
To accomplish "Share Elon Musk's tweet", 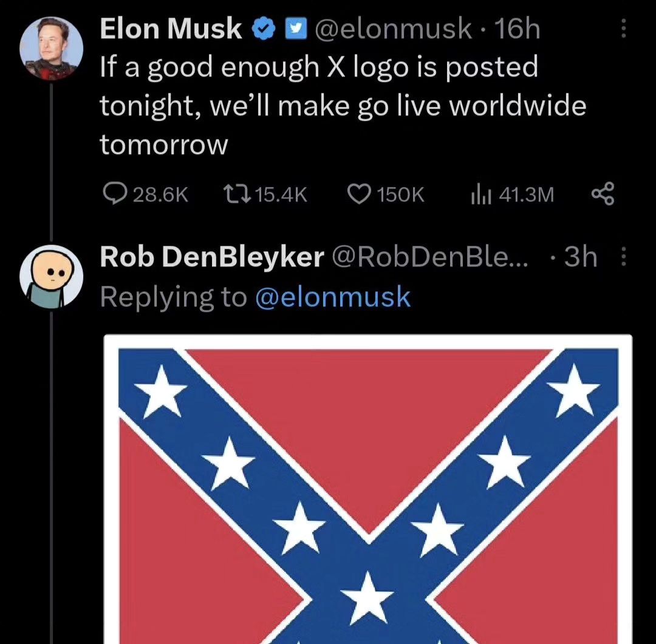I will point(603,194).
